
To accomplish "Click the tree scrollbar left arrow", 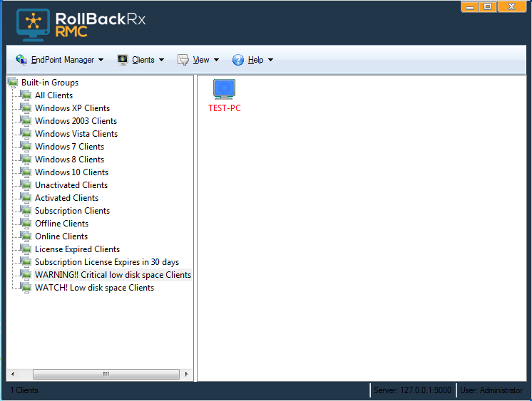I will 13,374.
